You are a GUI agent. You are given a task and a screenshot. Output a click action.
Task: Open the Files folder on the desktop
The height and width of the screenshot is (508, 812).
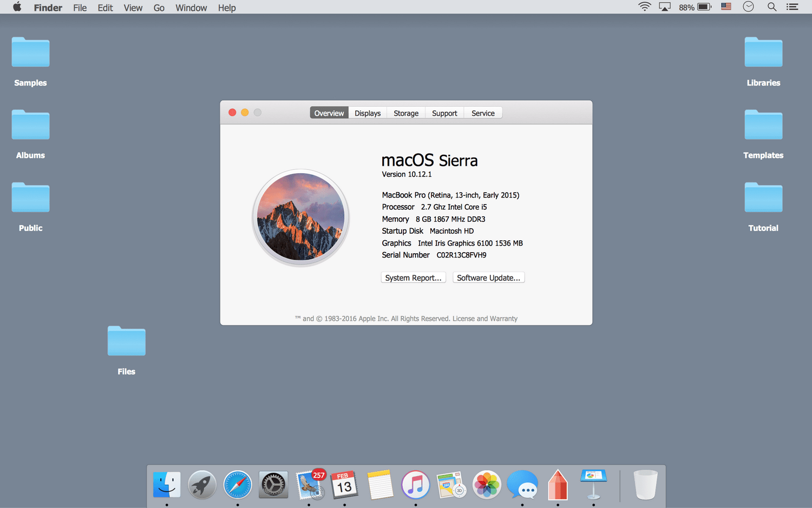pyautogui.click(x=126, y=341)
